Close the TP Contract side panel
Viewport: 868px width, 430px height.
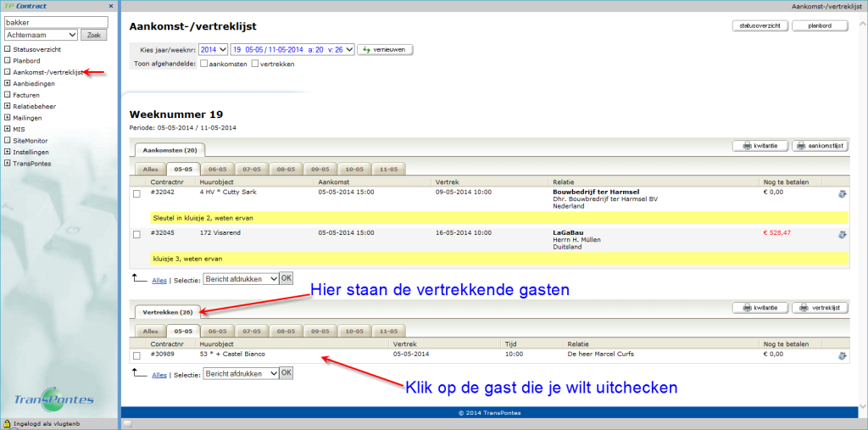click(112, 6)
